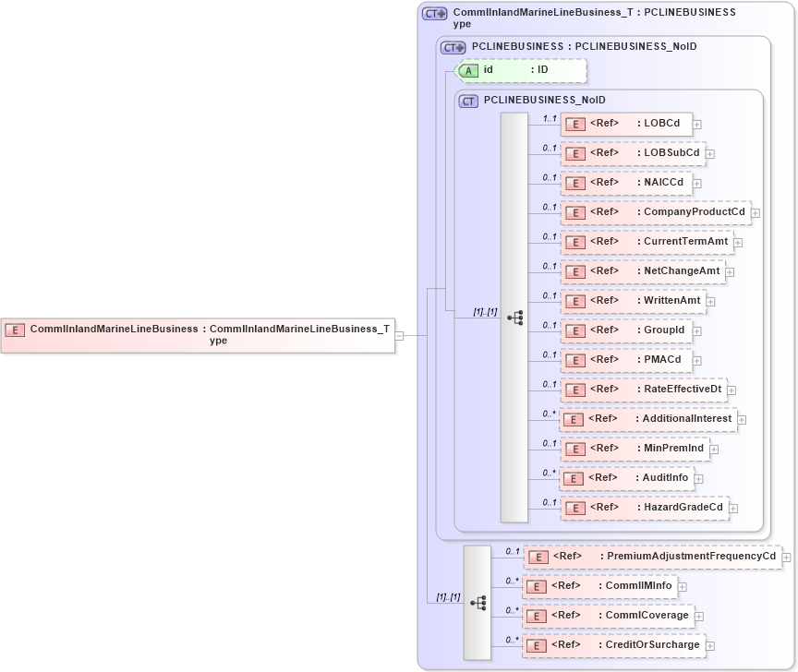Expand the WrittenAmt element
The height and width of the screenshot is (672, 798).
tap(709, 300)
